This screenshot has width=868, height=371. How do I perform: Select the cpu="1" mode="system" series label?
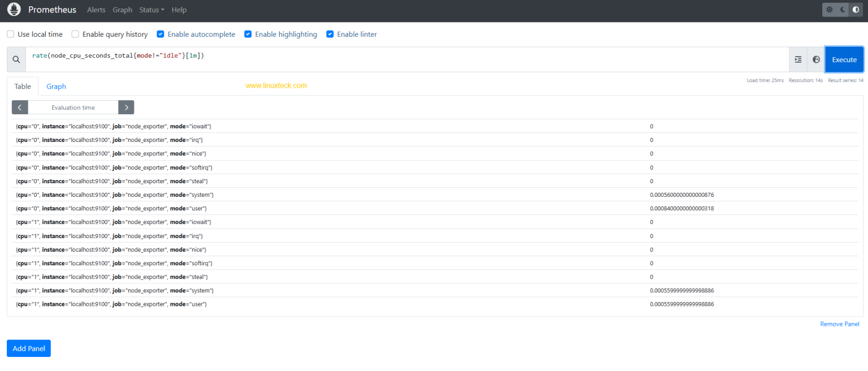click(115, 291)
